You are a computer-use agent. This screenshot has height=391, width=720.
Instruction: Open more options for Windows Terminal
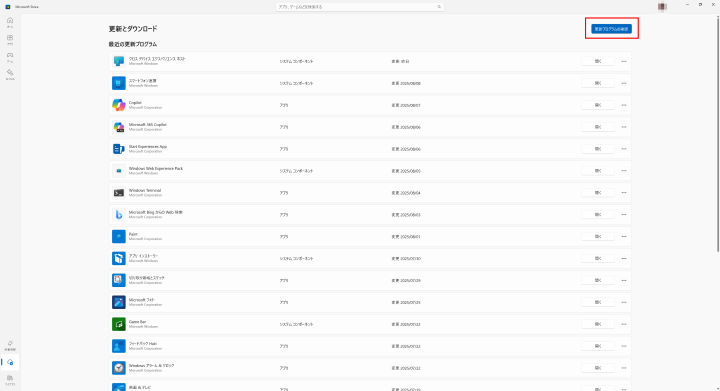[x=624, y=193]
